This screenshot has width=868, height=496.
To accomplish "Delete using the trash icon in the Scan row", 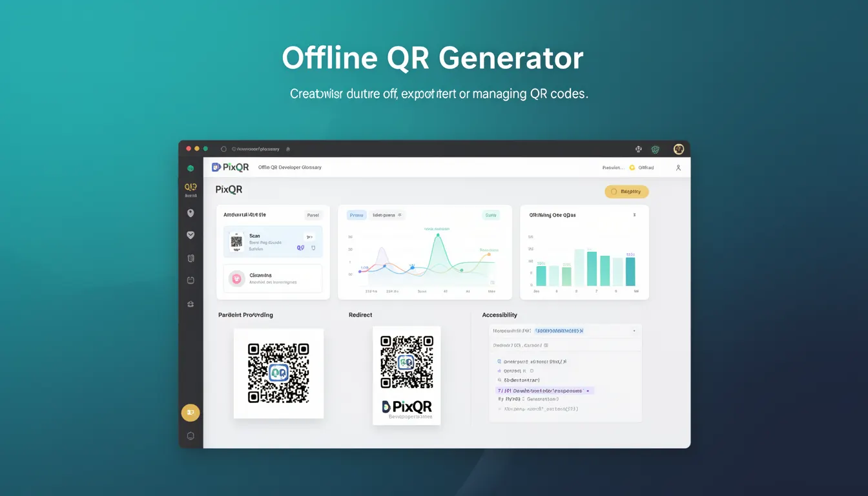I will (x=313, y=247).
